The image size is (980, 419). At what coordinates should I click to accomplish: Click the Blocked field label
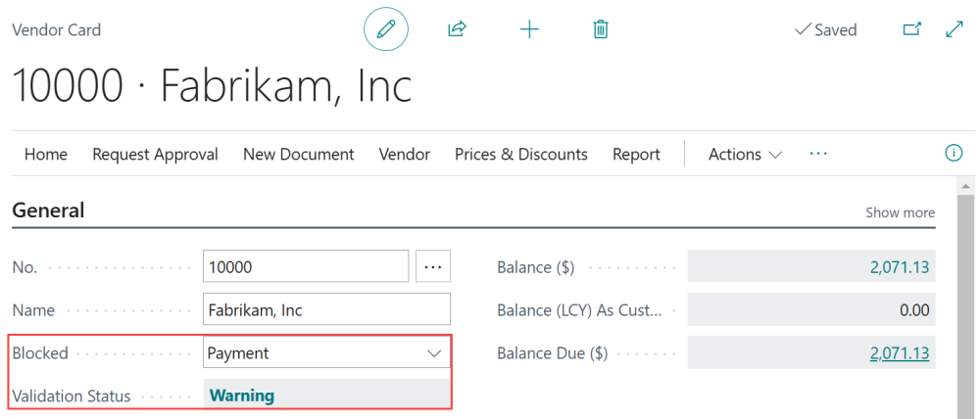[40, 352]
